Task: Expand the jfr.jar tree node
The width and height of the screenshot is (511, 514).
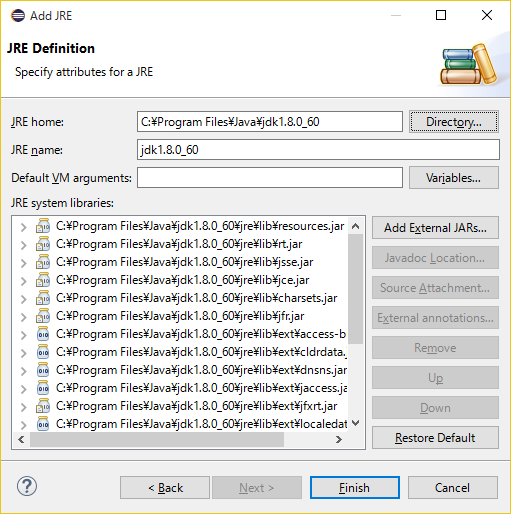Action: pos(23,317)
